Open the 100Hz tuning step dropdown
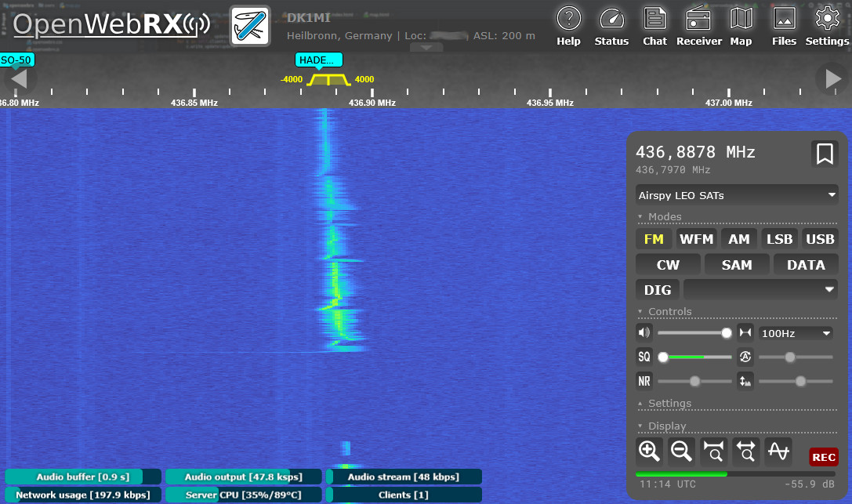This screenshot has width=852, height=504. tap(796, 333)
